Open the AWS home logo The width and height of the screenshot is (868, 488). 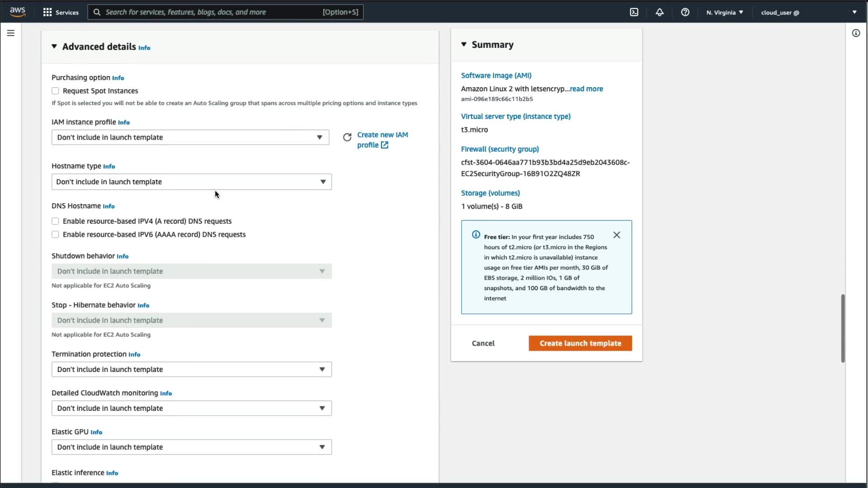click(x=18, y=12)
